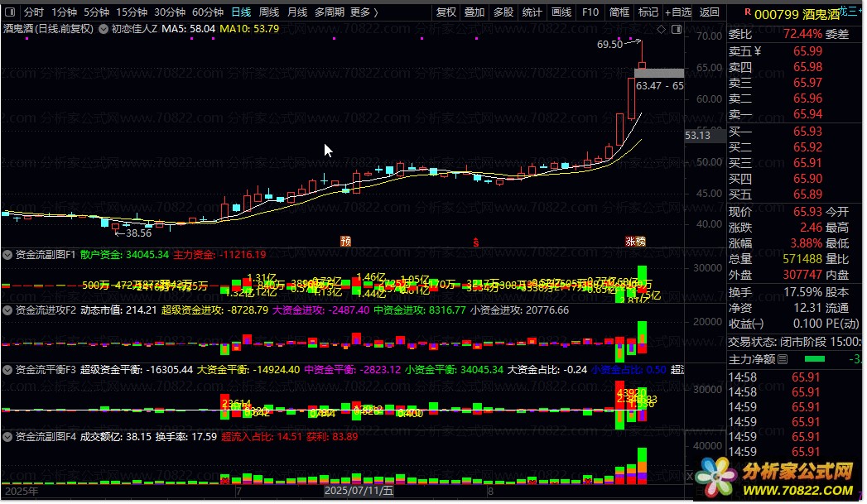Switch to 30分钟 period
Viewport: 867px width, 504px height.
(170, 12)
